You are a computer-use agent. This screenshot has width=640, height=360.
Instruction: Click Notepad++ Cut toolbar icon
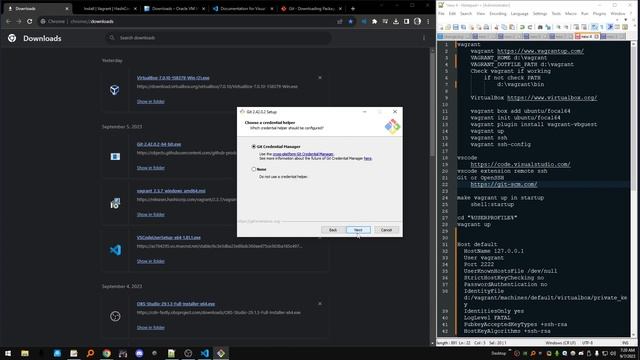(x=496, y=27)
